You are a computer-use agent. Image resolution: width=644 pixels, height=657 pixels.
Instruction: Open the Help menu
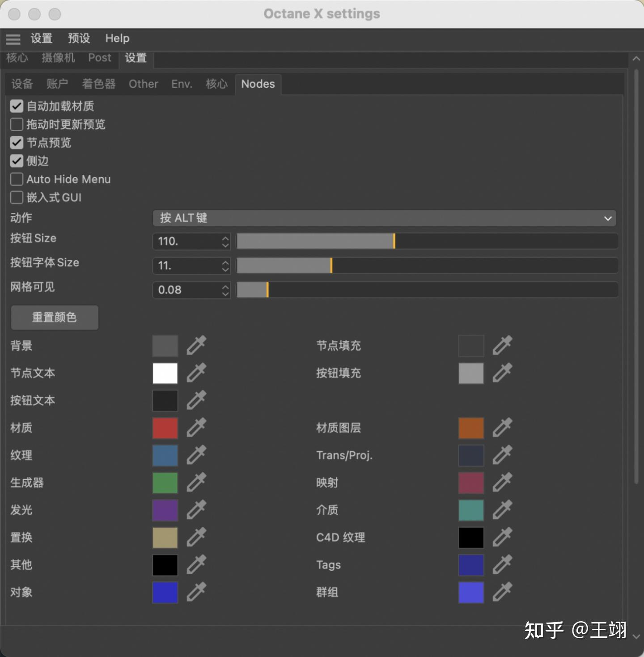click(117, 38)
